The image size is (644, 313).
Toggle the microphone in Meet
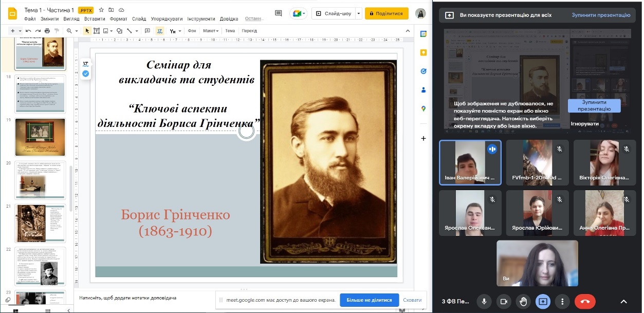coord(484,302)
